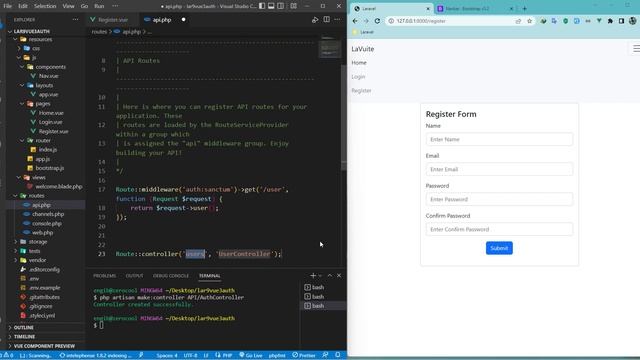Click the source control compare icon in editor toolbar

click(315, 20)
